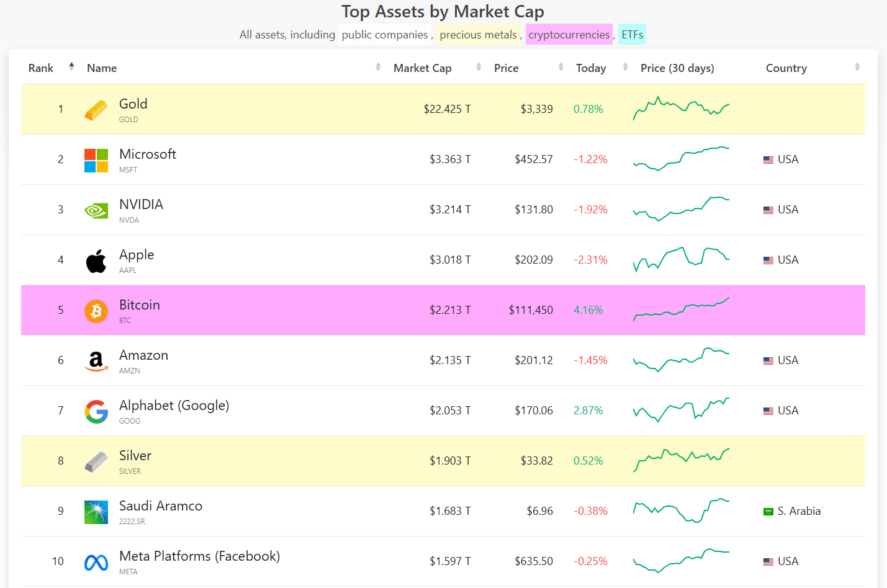The width and height of the screenshot is (887, 588).
Task: Click Alphabet's 2.87% daily change
Action: [588, 411]
